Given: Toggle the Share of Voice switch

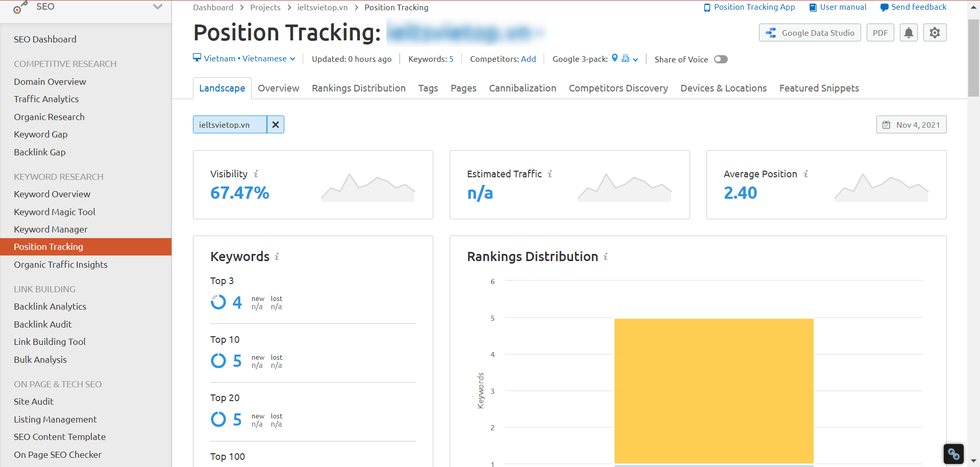Looking at the screenshot, I should tap(721, 59).
